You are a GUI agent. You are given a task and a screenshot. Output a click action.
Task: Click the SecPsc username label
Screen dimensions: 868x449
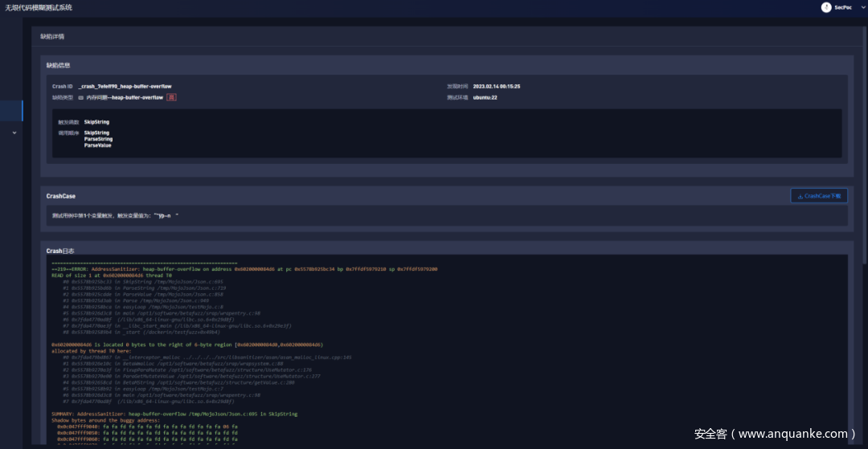(x=843, y=7)
